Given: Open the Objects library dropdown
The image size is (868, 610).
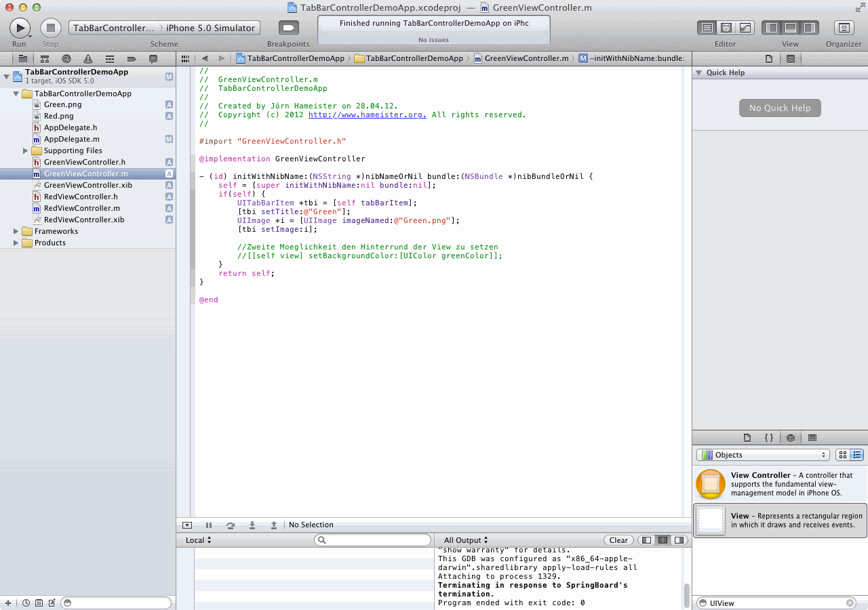Looking at the screenshot, I should click(x=762, y=455).
